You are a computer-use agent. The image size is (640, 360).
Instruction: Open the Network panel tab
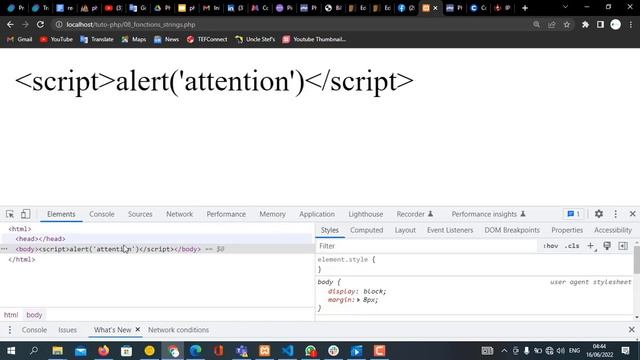click(179, 214)
